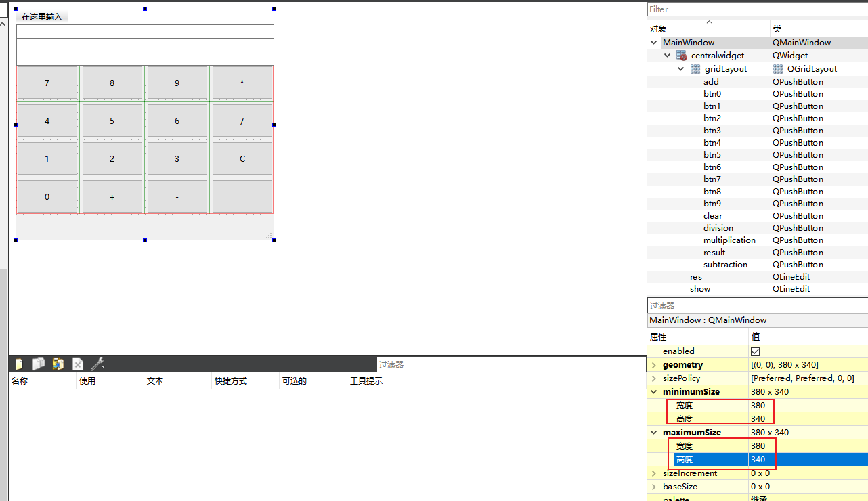Click the 对象 column header
Viewport: 868px width, 501px height.
[708, 29]
